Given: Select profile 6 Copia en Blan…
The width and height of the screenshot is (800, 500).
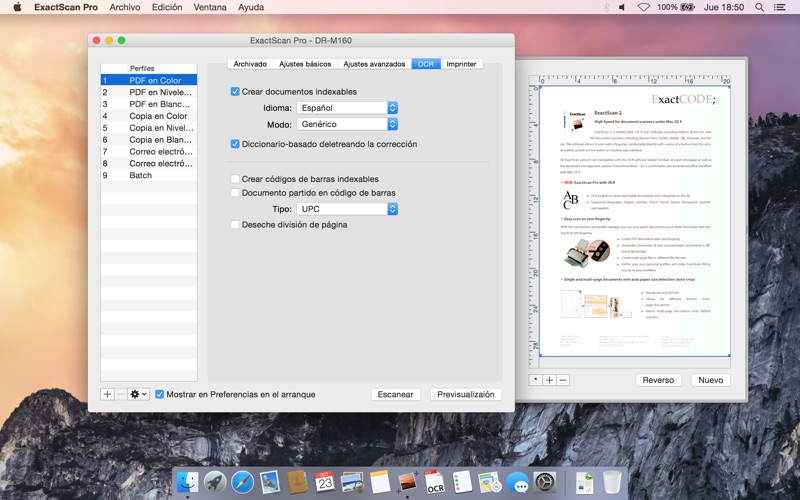Looking at the screenshot, I should pyautogui.click(x=149, y=139).
